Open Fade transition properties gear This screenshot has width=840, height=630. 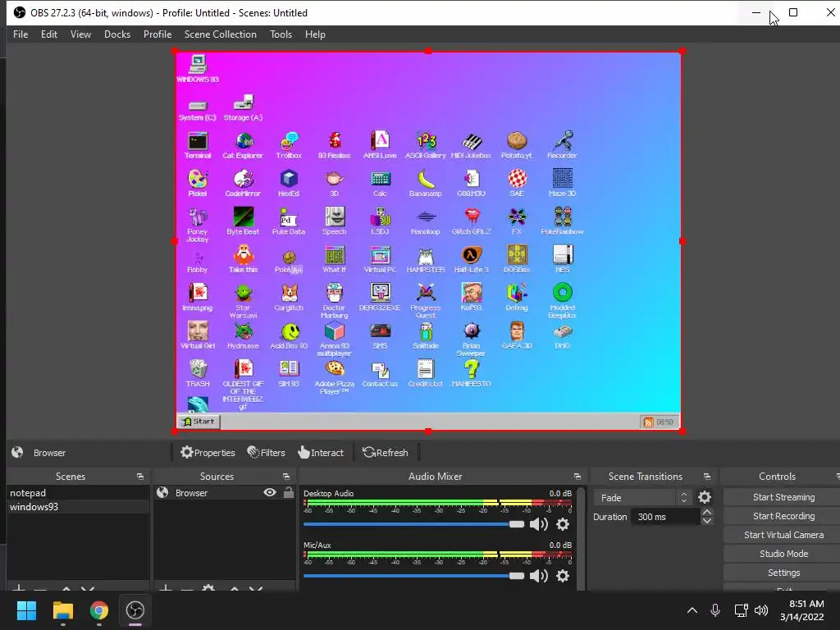(705, 498)
